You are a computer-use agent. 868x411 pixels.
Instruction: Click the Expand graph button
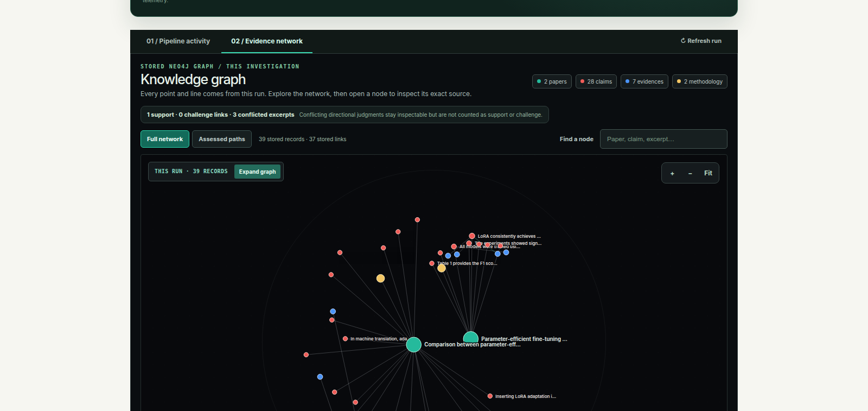click(257, 172)
